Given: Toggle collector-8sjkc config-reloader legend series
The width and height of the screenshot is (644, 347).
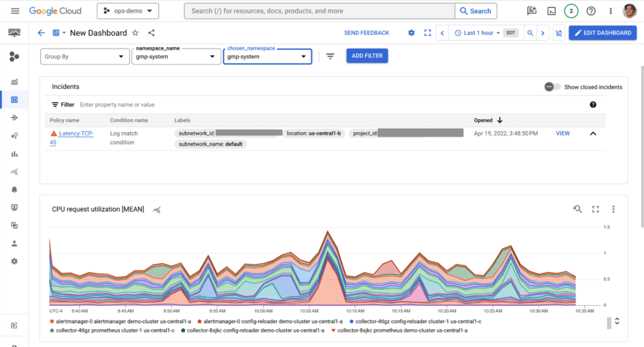Looking at the screenshot, I should 253,330.
